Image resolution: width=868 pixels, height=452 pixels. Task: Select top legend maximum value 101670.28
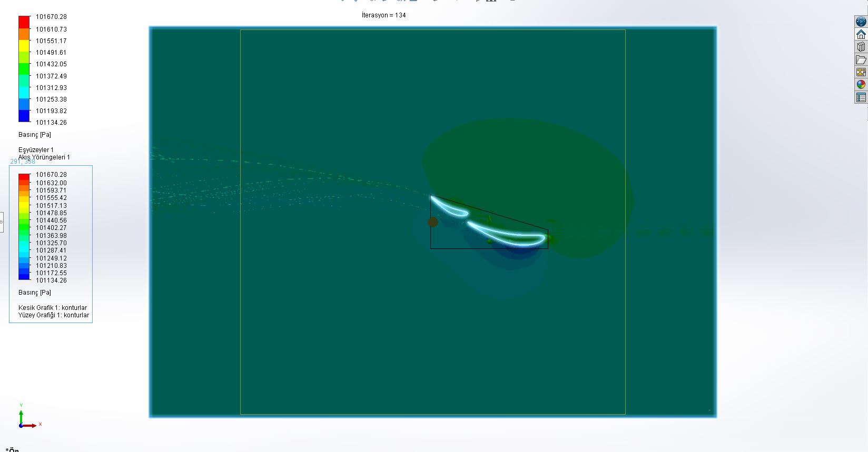pos(51,17)
